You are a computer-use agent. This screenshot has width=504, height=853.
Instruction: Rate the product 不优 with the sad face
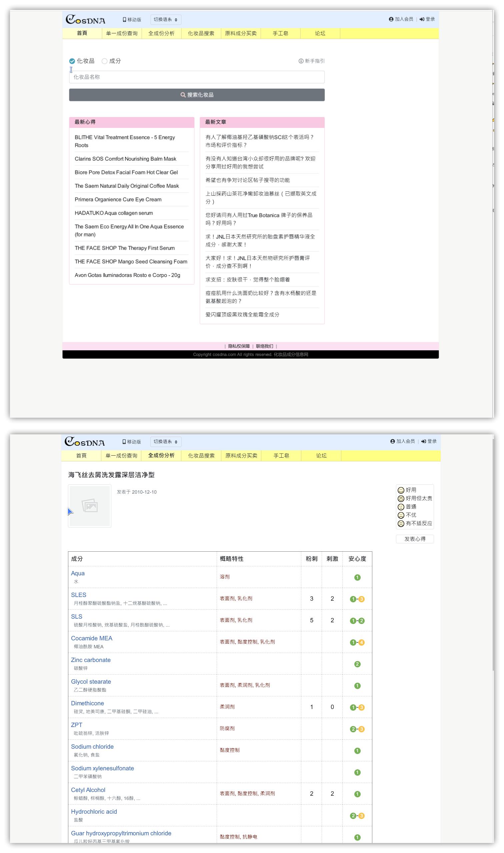(x=407, y=515)
